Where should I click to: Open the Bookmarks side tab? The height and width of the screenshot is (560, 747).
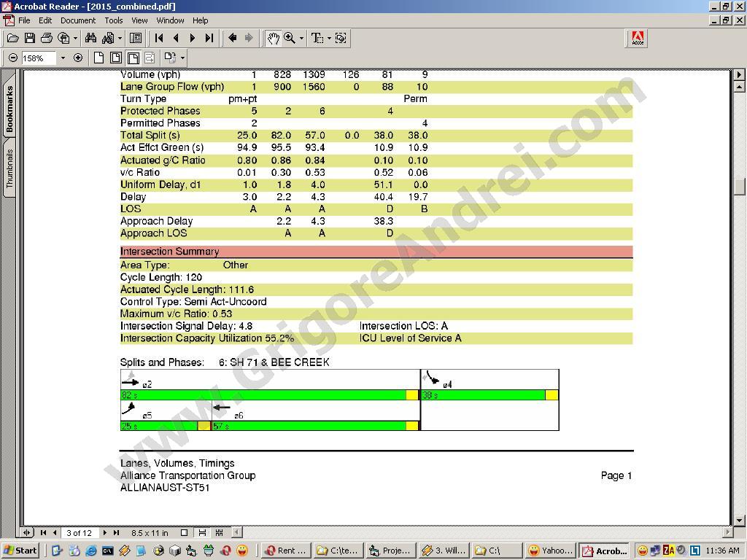pyautogui.click(x=9, y=108)
